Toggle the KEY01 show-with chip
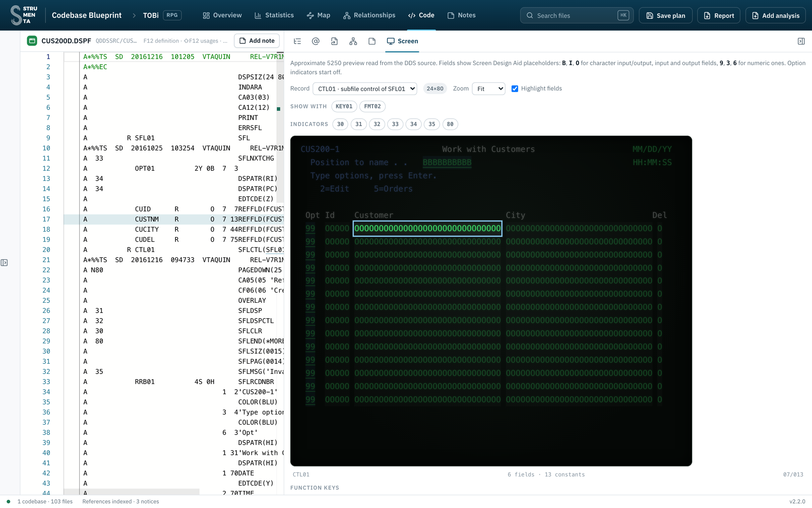The height and width of the screenshot is (508, 812). pyautogui.click(x=344, y=106)
